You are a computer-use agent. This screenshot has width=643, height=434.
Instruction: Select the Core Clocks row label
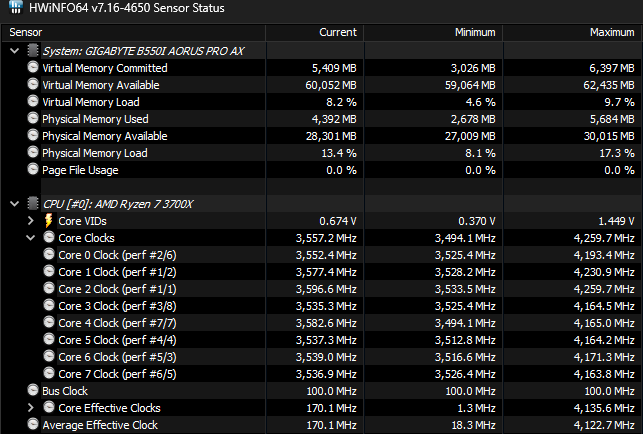[87, 238]
